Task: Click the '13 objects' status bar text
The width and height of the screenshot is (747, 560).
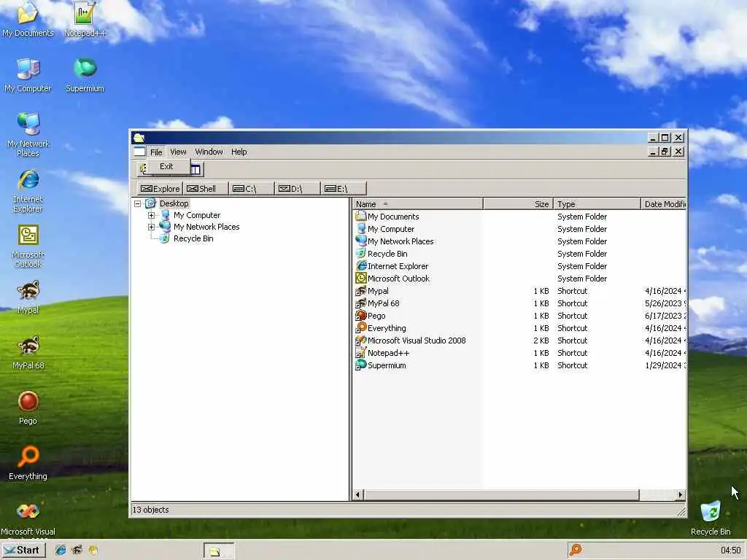Action: click(150, 510)
